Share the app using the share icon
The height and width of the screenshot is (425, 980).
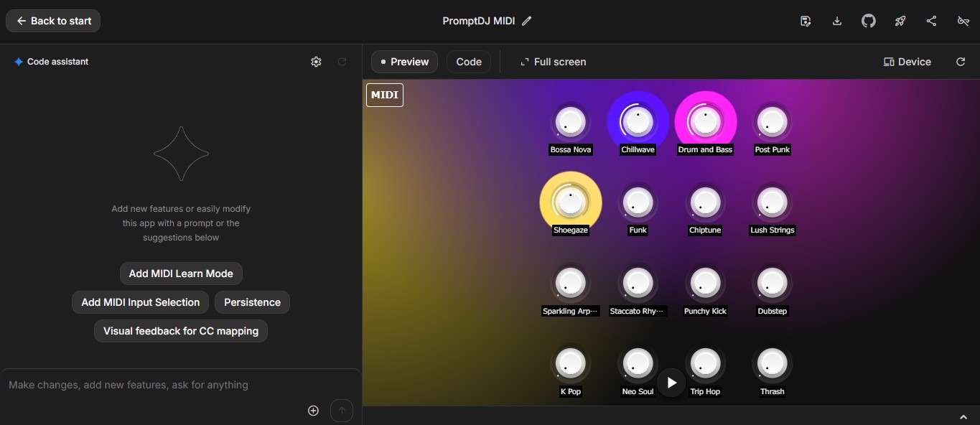(x=931, y=21)
